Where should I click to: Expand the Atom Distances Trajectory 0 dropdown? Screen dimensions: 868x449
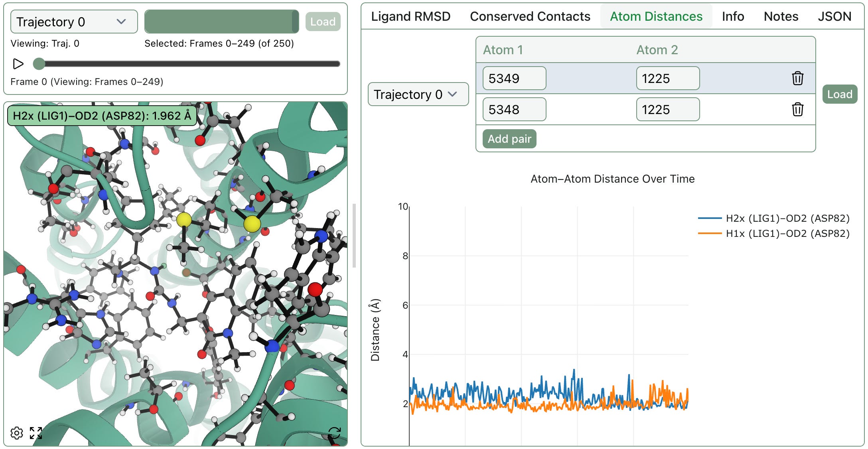pos(418,94)
